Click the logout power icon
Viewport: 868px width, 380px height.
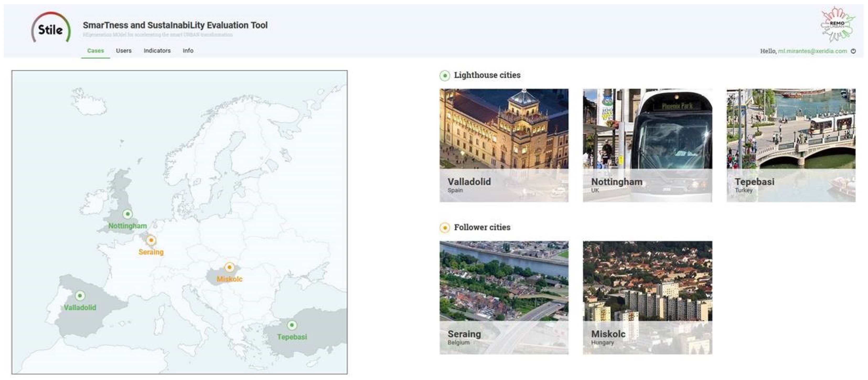[854, 51]
